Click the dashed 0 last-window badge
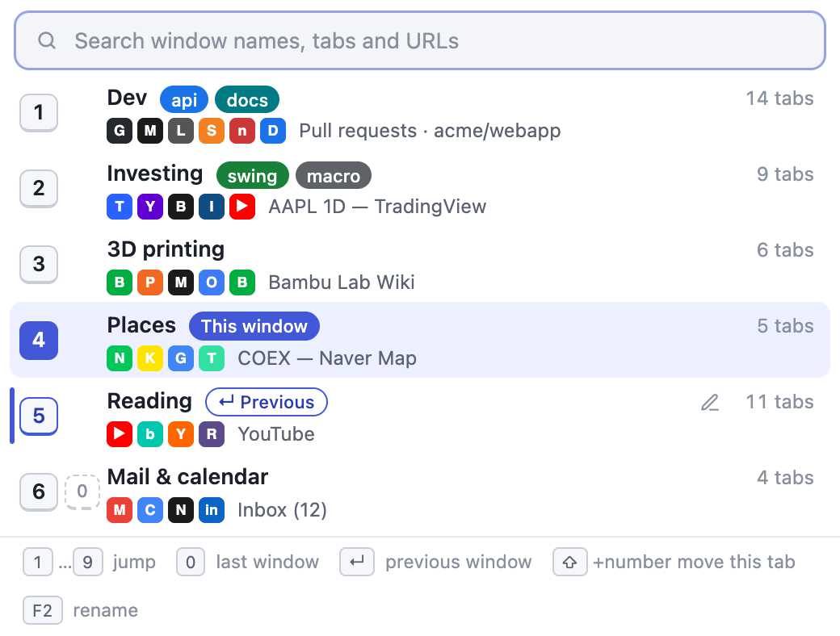Viewport: 840px width, 636px height. pyautogui.click(x=82, y=492)
